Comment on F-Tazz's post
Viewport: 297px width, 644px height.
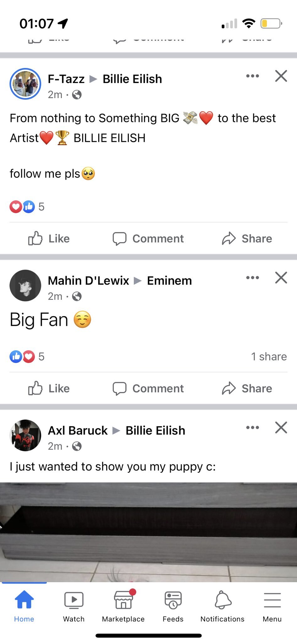pyautogui.click(x=148, y=239)
